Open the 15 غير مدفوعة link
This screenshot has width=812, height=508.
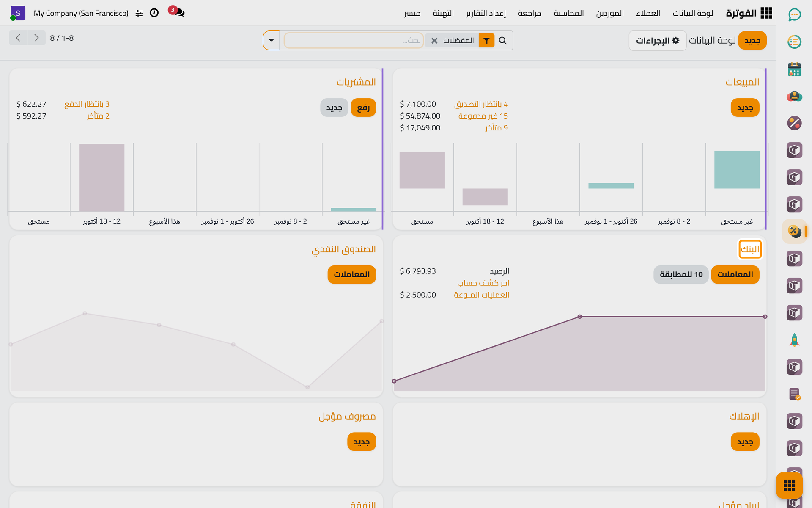[x=483, y=116]
